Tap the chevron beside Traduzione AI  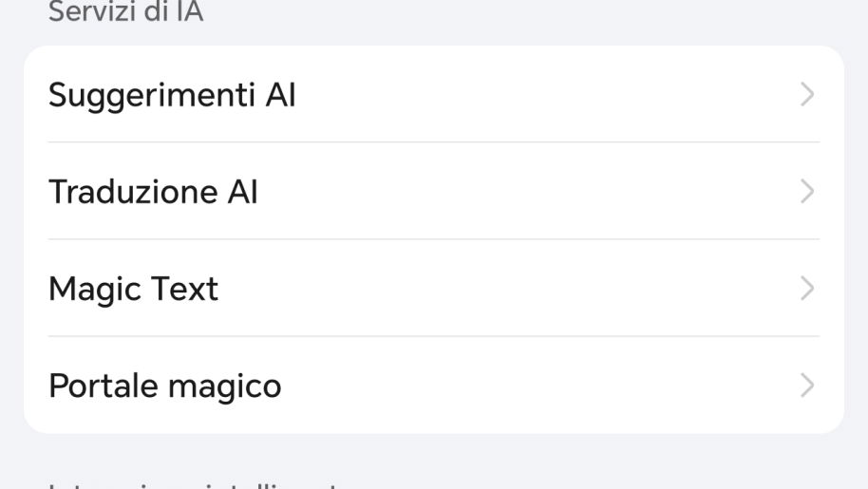(807, 192)
